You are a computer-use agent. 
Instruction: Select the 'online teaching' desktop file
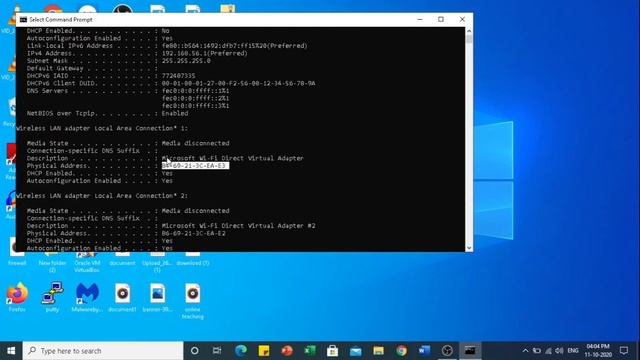[x=192, y=301]
